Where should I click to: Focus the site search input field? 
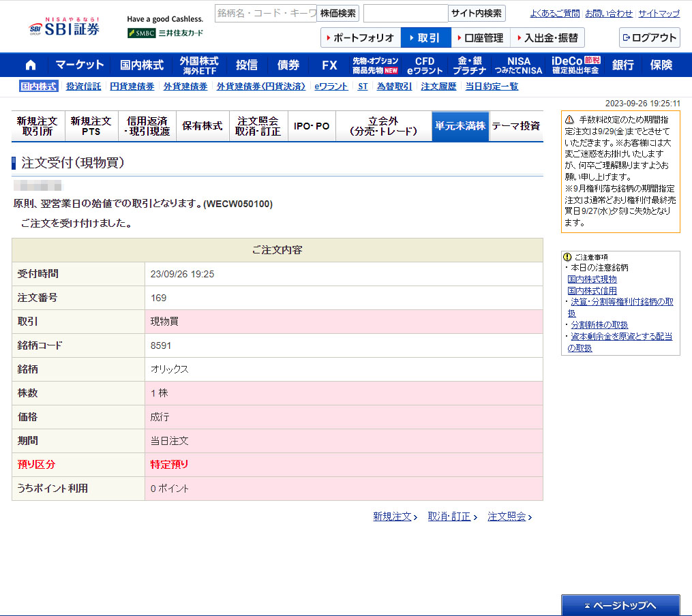tap(405, 14)
